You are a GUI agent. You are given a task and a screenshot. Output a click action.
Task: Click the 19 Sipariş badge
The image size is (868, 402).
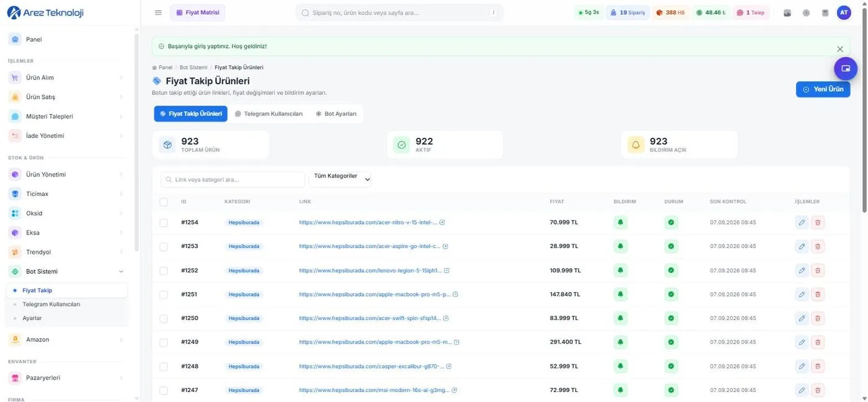coord(627,12)
